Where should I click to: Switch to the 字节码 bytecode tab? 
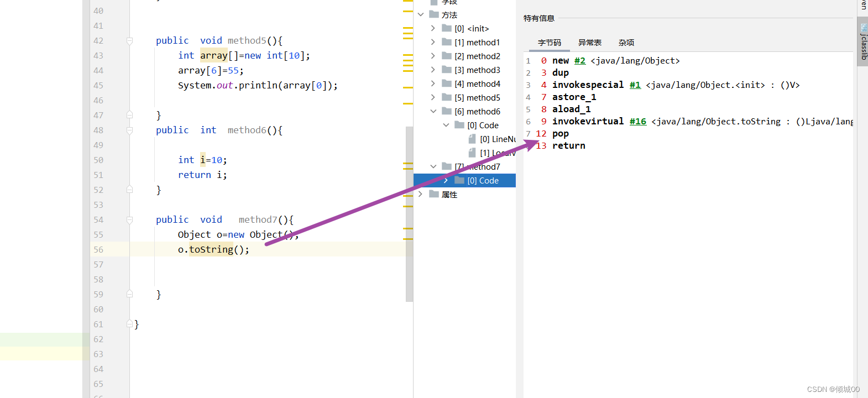[549, 43]
